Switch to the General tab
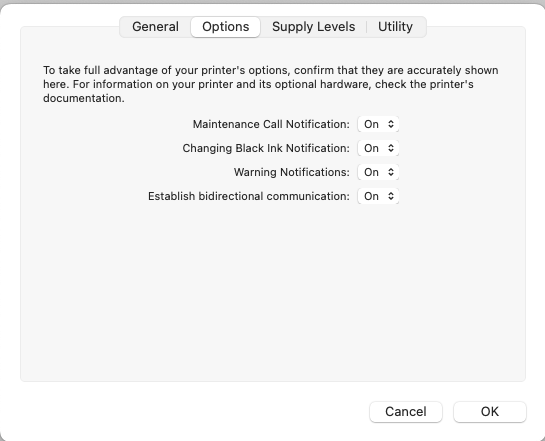This screenshot has width=545, height=441. (x=155, y=27)
